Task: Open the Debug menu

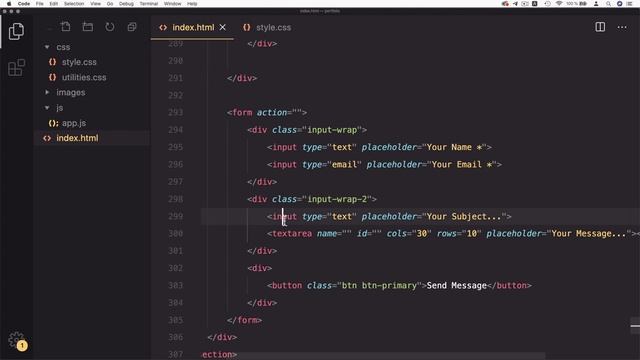Action: (126, 4)
